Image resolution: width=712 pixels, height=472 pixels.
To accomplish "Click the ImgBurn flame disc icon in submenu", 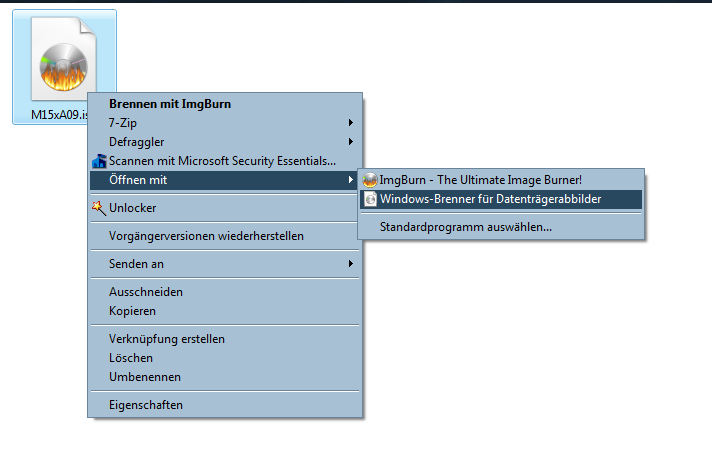I will (370, 180).
